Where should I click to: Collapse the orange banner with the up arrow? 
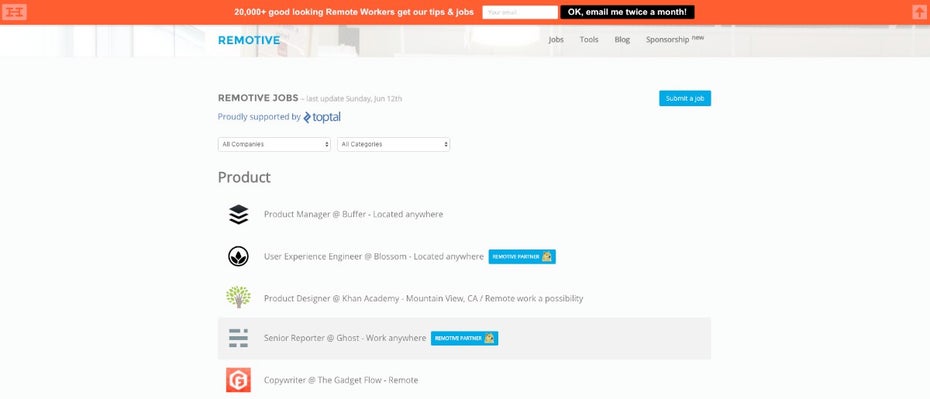click(x=919, y=12)
